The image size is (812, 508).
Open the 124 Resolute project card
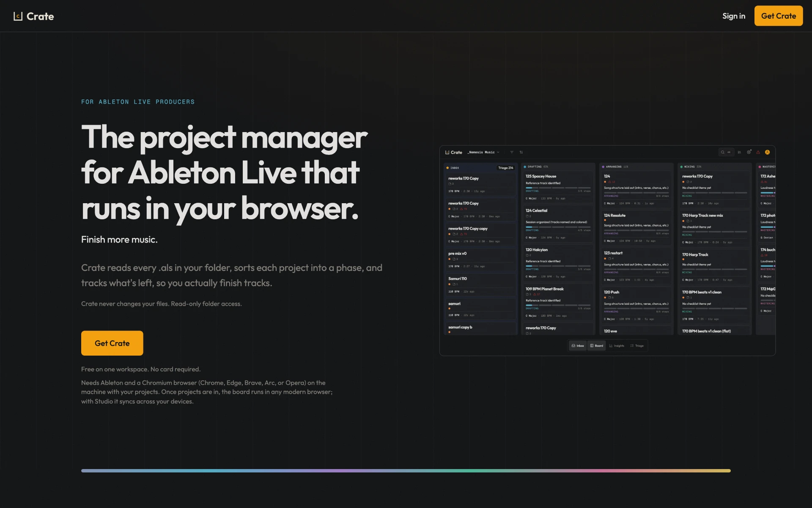pyautogui.click(x=636, y=228)
